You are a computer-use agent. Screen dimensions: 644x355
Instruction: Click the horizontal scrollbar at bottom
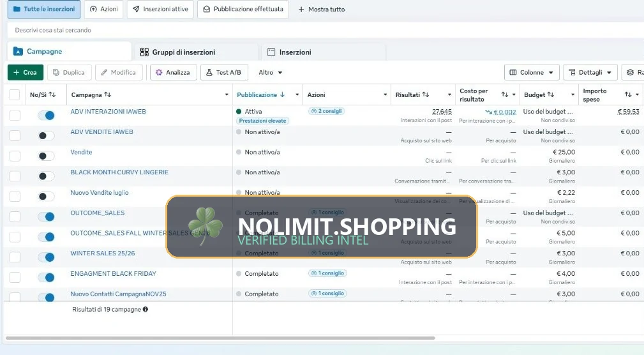coord(220,338)
